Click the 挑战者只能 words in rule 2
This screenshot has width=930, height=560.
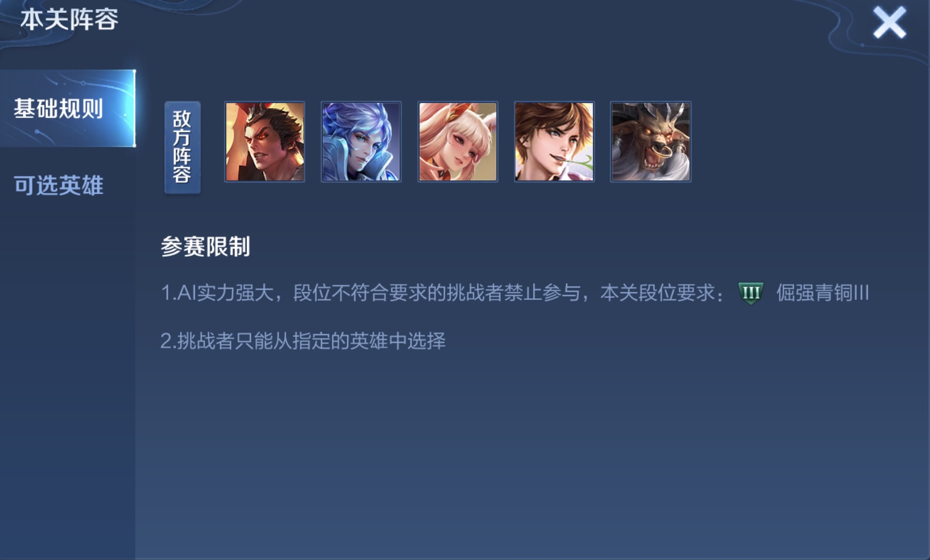click(225, 341)
